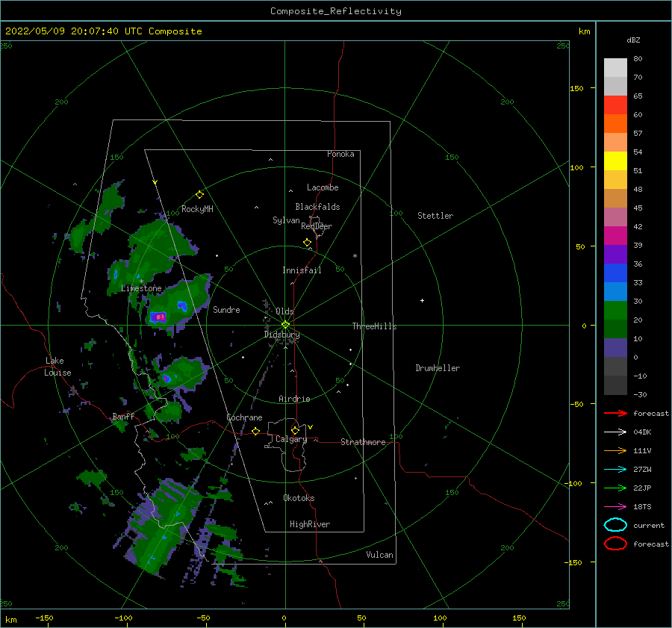Click the bright yellow swatch in the dBZ scale
This screenshot has height=628, width=672.
pos(615,161)
